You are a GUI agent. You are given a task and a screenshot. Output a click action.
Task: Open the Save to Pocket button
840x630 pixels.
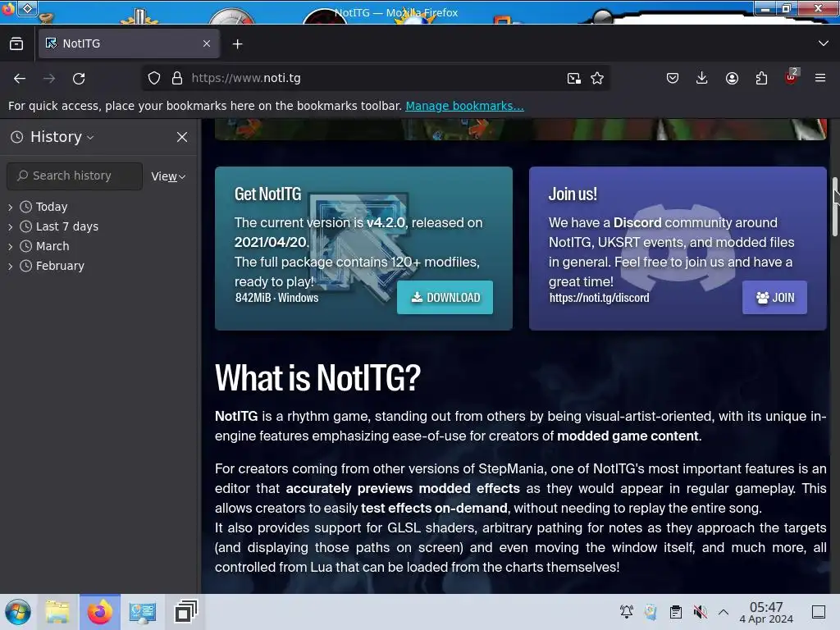[x=673, y=78]
